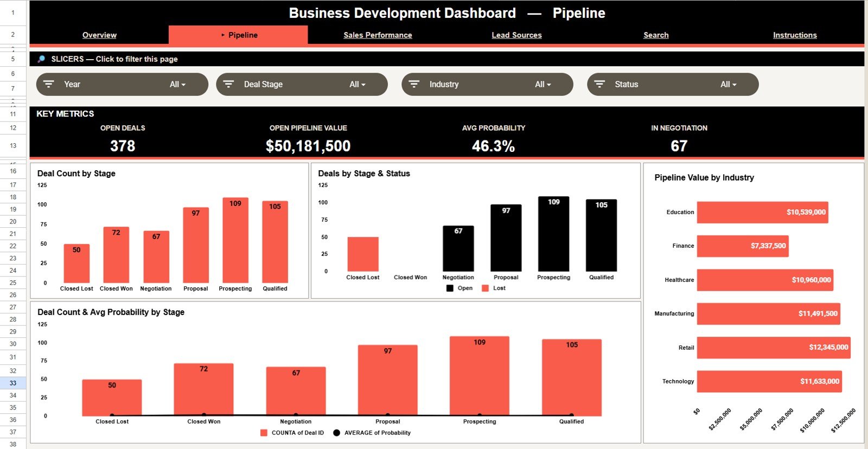The image size is (868, 449).
Task: Select the Retail bar in Pipeline Value chart
Action: (x=774, y=348)
